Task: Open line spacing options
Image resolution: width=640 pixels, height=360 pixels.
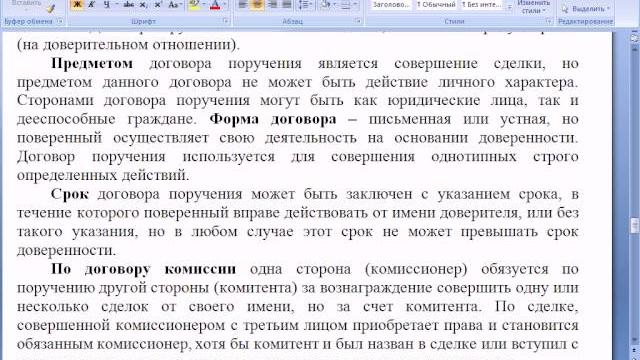Action: coord(305,5)
